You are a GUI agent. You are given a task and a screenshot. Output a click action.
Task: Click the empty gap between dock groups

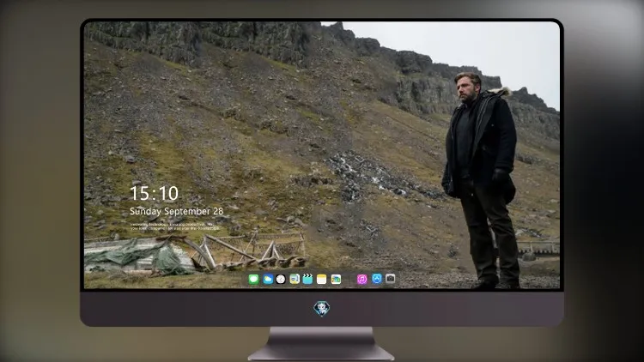[349, 280]
